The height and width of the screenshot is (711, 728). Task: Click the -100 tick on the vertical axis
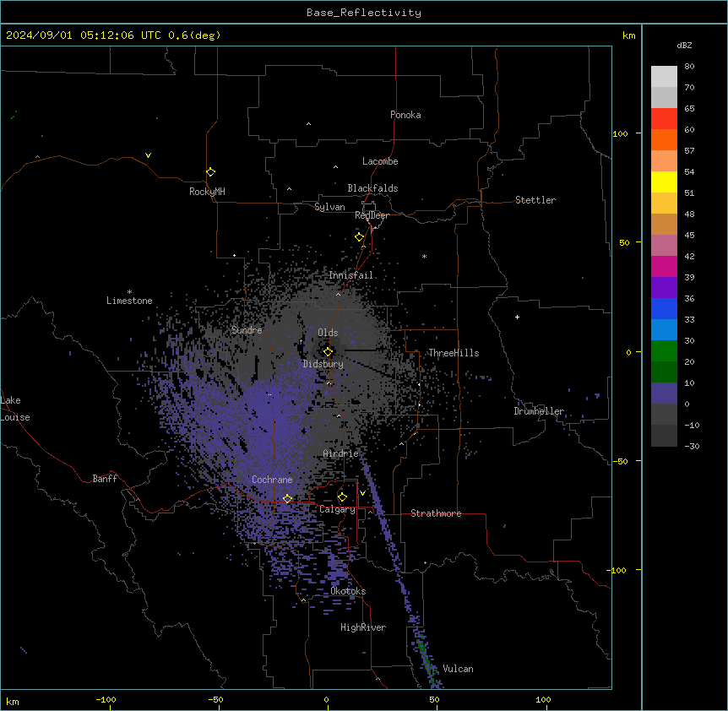click(x=617, y=570)
